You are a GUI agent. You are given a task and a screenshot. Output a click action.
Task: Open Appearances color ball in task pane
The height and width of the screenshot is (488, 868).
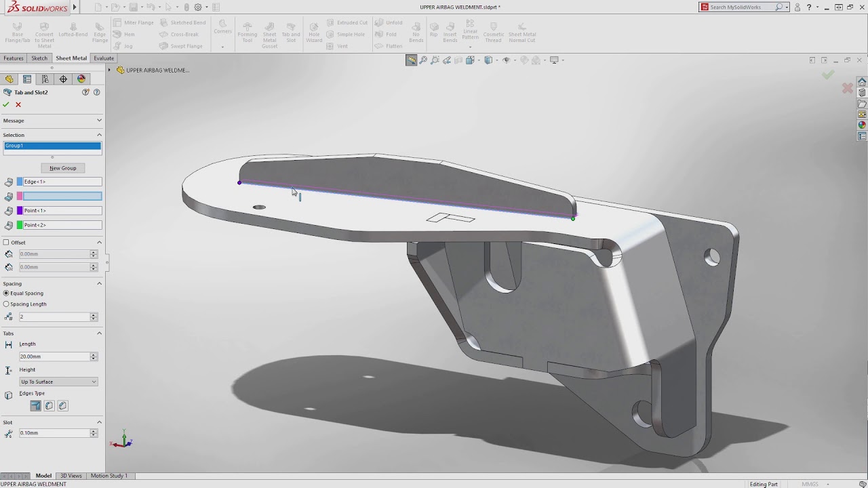[862, 125]
